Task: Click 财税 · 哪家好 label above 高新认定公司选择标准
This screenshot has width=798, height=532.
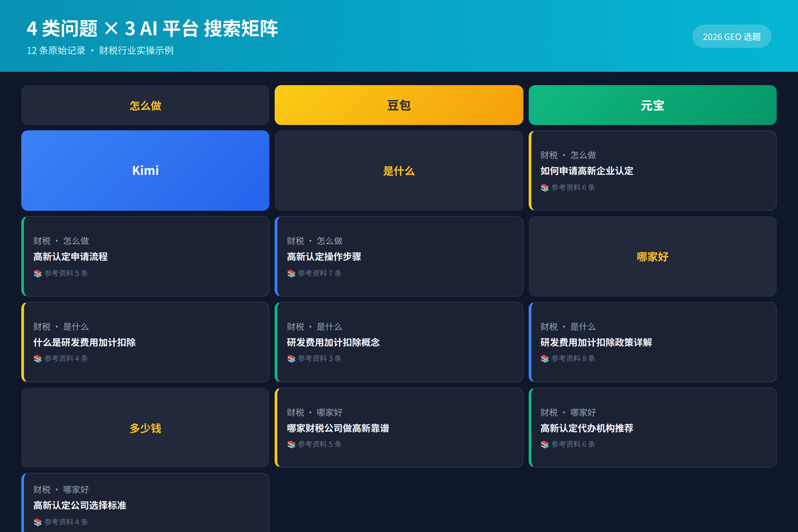Action: click(x=61, y=489)
